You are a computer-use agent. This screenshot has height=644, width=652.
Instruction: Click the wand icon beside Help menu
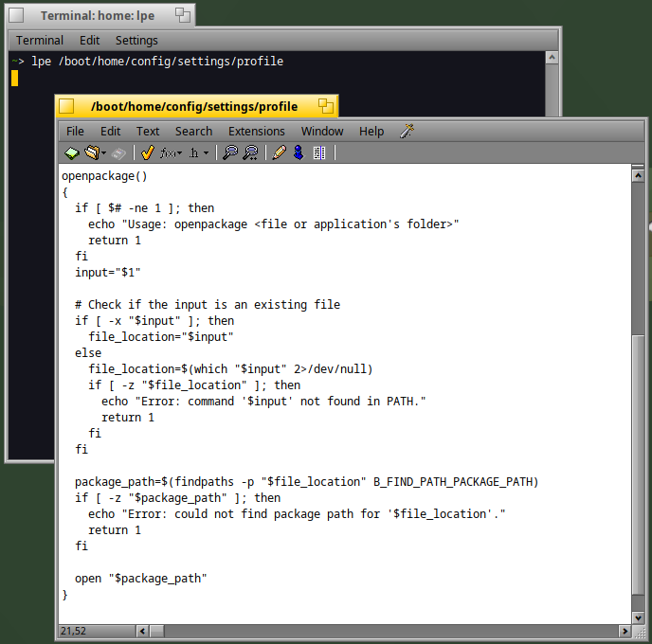[407, 131]
